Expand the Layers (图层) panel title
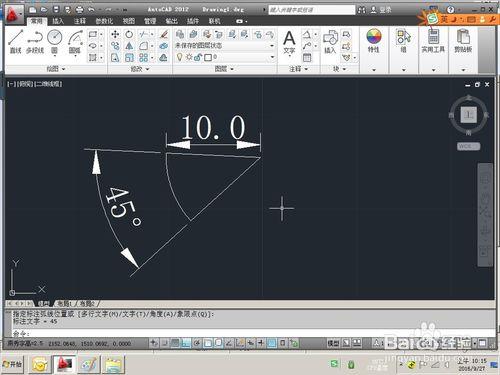Screen dimensions: 500x375 (224, 69)
